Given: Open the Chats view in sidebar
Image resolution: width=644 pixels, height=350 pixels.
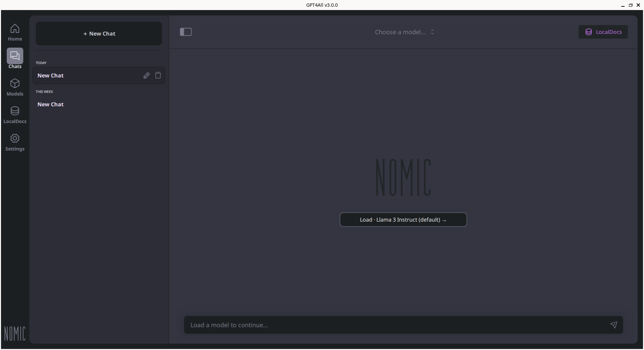Looking at the screenshot, I should [x=15, y=59].
